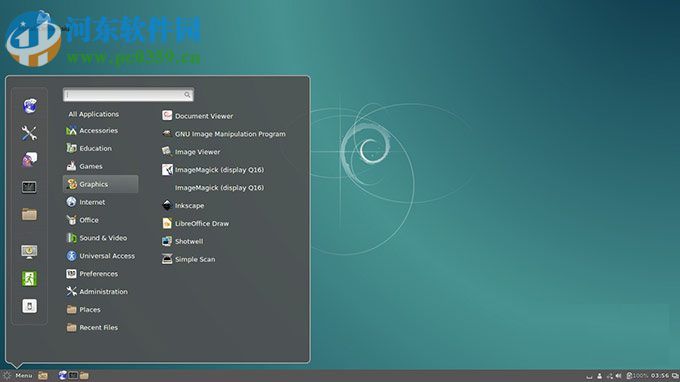Open the sound volume applet in tray
Viewport: 680px width, 382px height.
(x=618, y=376)
